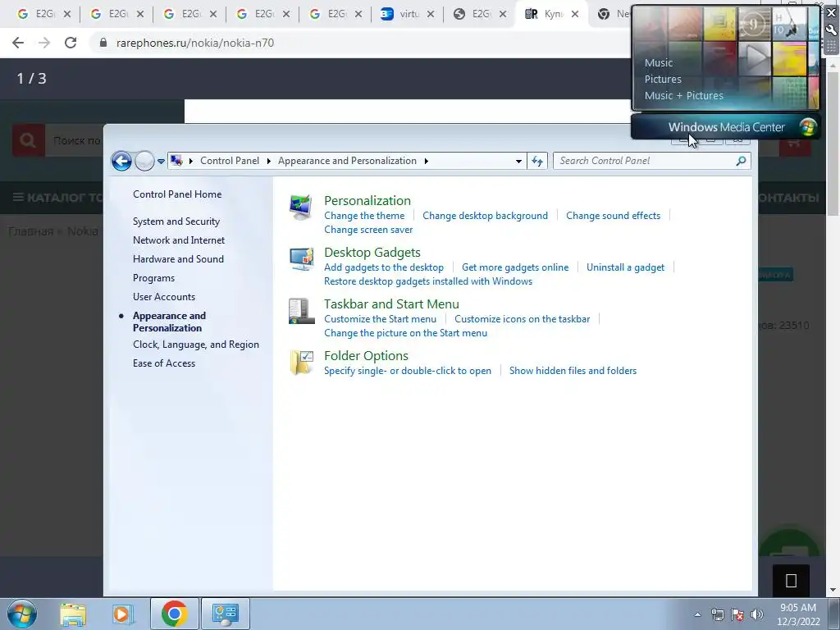
Task: Click the Control Panel icon in address bar
Action: 177,161
